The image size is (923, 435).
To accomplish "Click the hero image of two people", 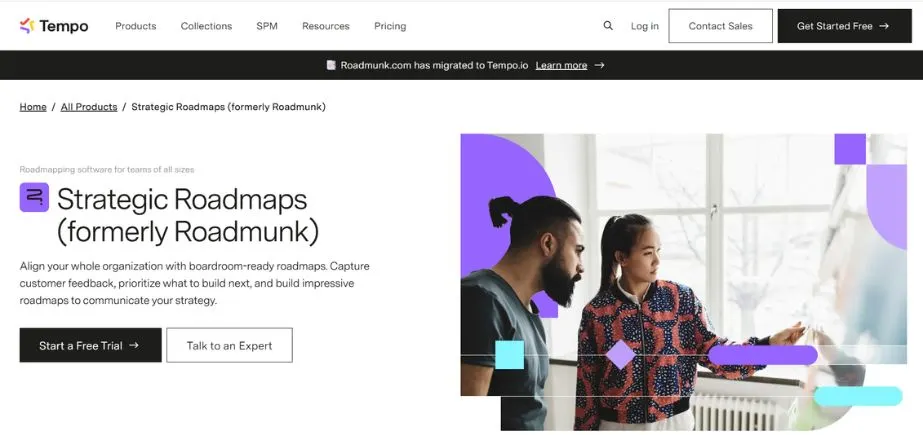I will click(x=683, y=282).
